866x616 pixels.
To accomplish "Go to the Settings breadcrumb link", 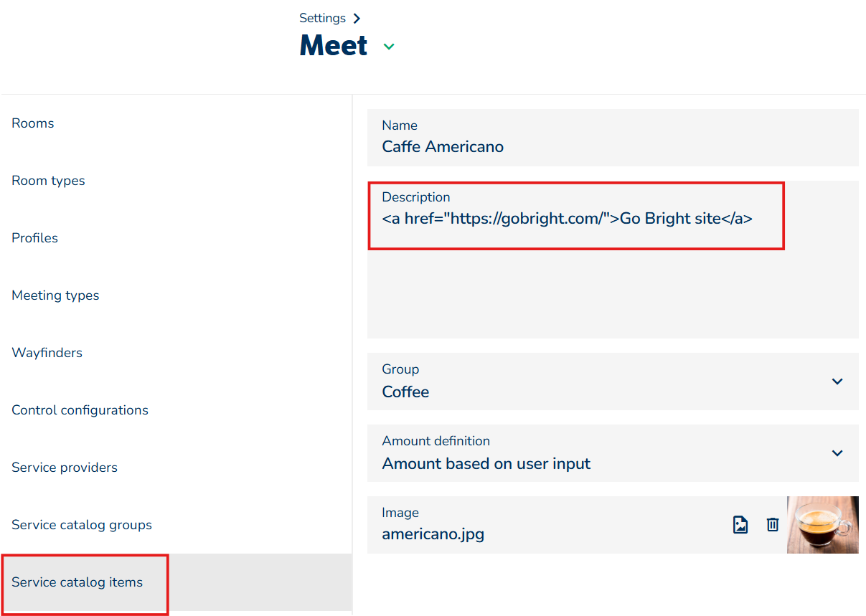I will pyautogui.click(x=322, y=19).
